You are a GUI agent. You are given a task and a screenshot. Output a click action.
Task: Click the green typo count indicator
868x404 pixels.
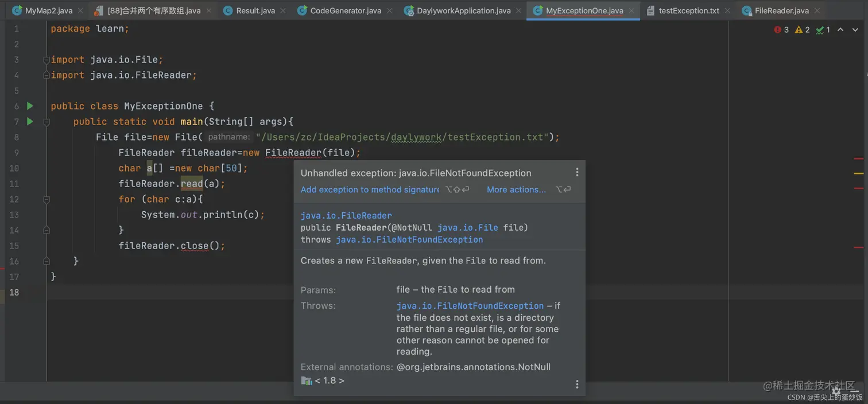pyautogui.click(x=823, y=30)
